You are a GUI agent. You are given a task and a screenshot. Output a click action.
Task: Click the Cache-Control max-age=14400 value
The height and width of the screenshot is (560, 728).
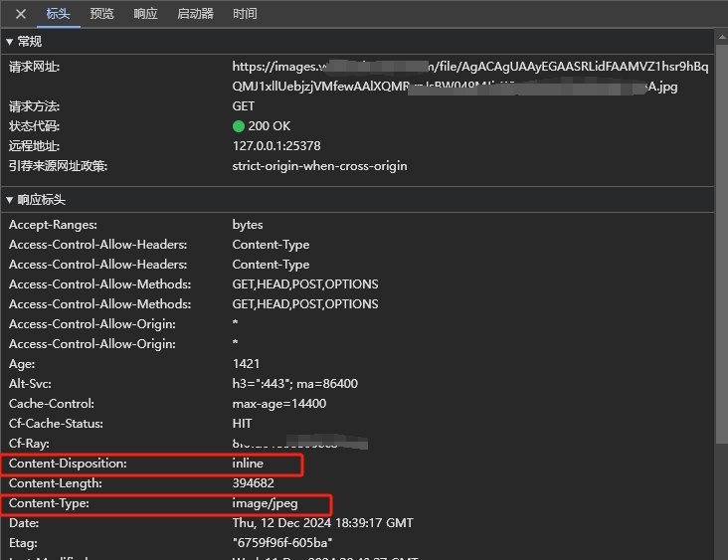tap(278, 404)
